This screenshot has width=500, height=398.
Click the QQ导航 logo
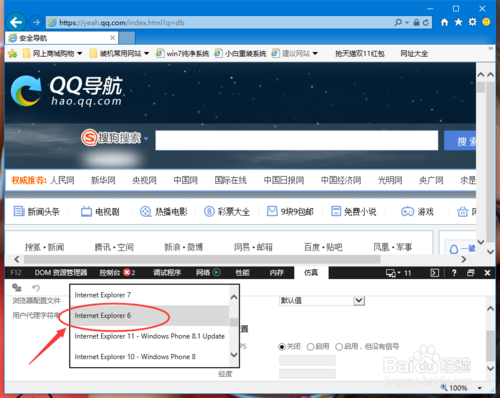pyautogui.click(x=67, y=90)
